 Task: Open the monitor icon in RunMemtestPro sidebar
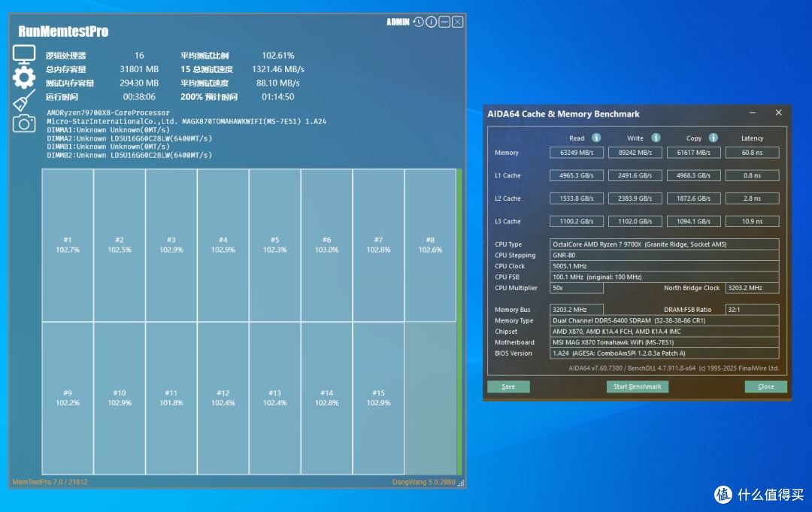24,54
